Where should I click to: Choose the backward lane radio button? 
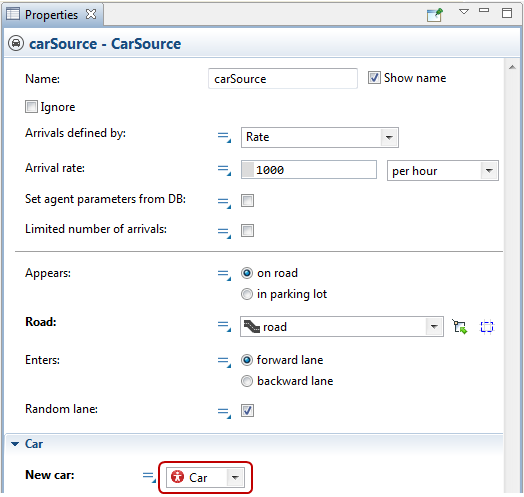click(x=247, y=381)
